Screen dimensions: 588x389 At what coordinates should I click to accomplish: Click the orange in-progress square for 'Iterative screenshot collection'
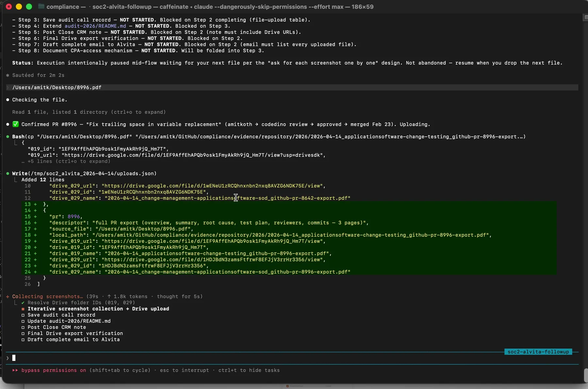[x=23, y=309]
